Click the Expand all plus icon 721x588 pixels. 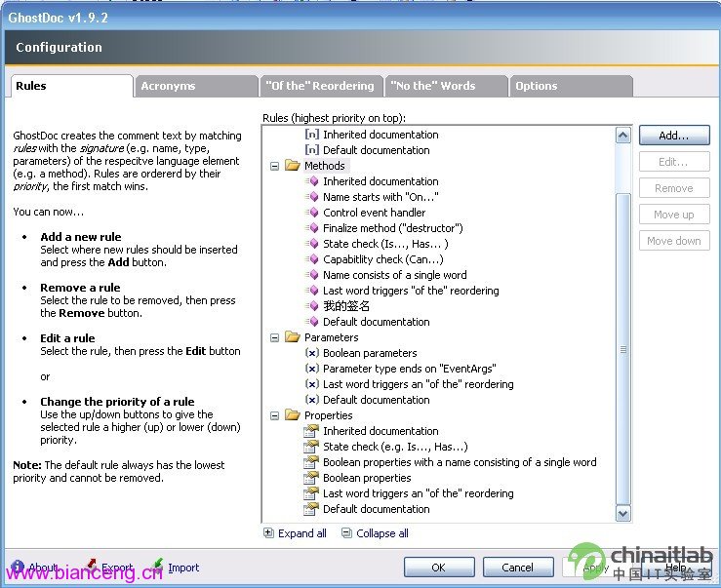point(268,532)
